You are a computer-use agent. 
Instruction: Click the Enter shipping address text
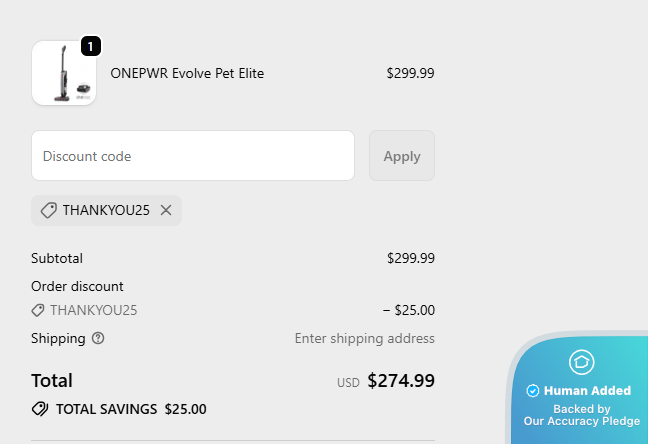[x=364, y=338]
